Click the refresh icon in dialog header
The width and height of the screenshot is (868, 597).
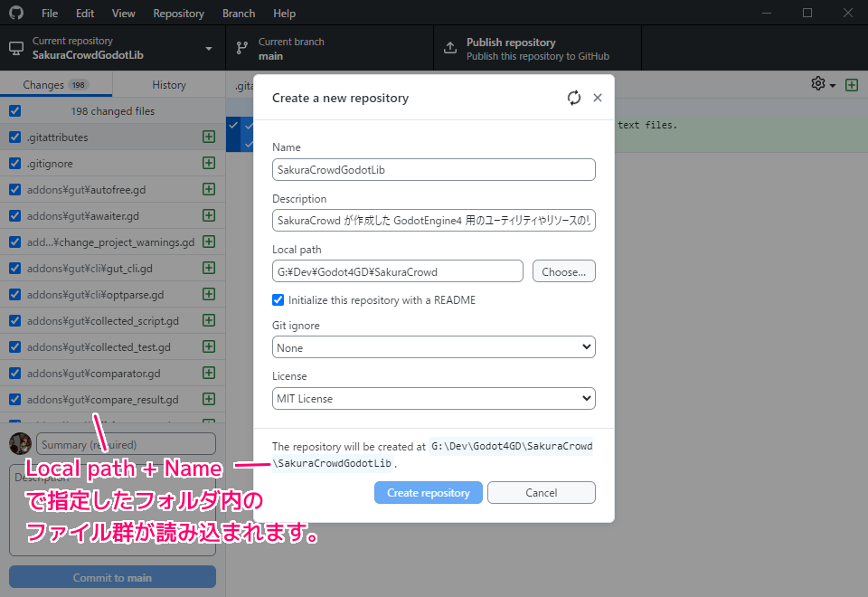click(574, 98)
